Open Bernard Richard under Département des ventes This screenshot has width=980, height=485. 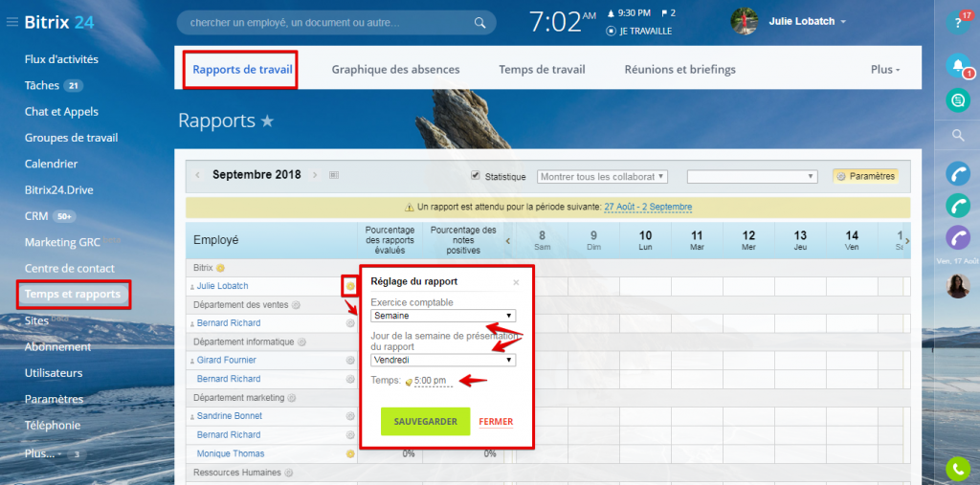(229, 323)
